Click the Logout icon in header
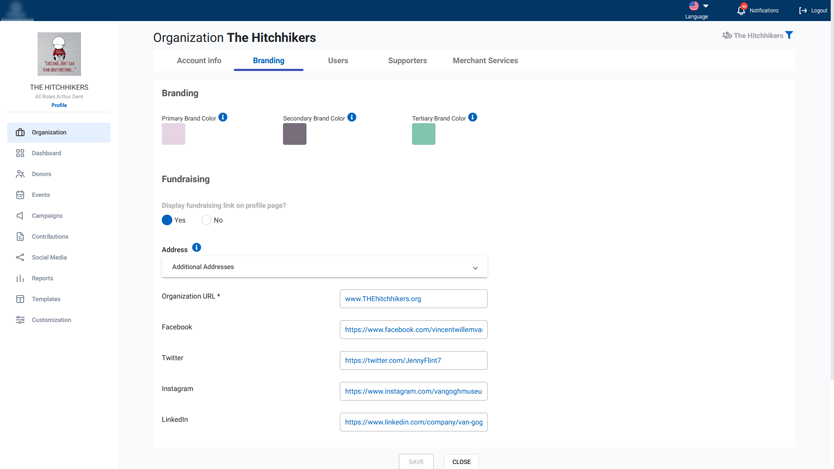The image size is (834, 469). 803,10
